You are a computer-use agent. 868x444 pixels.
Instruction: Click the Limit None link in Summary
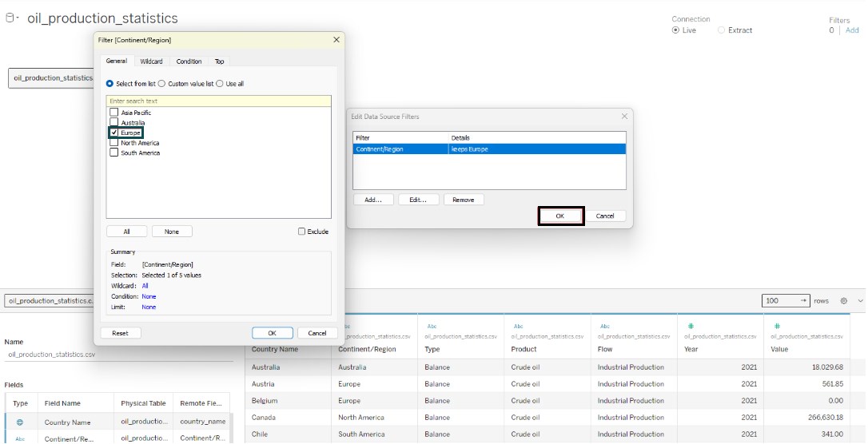[x=149, y=307]
